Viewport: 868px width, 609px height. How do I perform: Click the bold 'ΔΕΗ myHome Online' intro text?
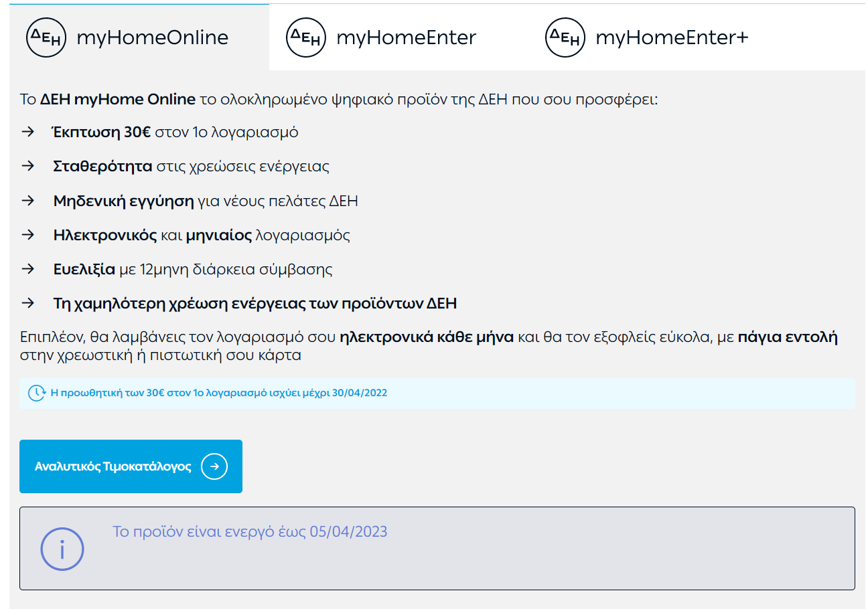click(x=118, y=100)
